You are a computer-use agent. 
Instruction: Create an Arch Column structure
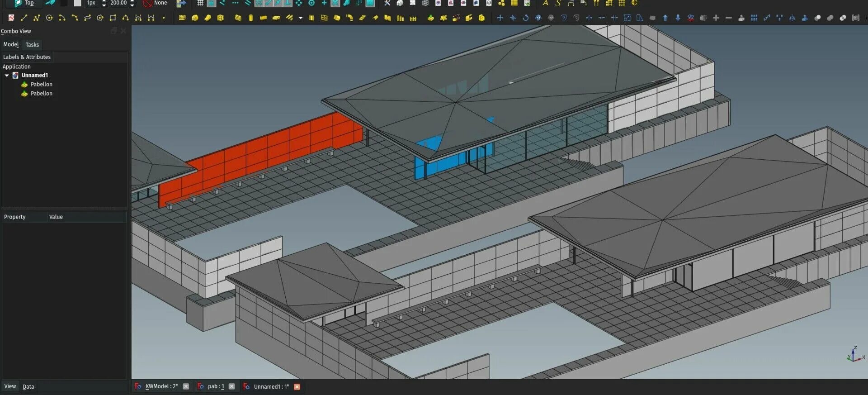(x=251, y=18)
